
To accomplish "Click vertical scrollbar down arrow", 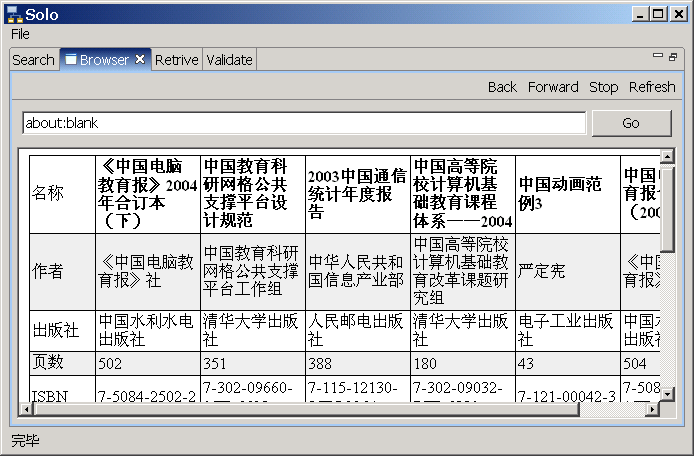I will click(667, 394).
